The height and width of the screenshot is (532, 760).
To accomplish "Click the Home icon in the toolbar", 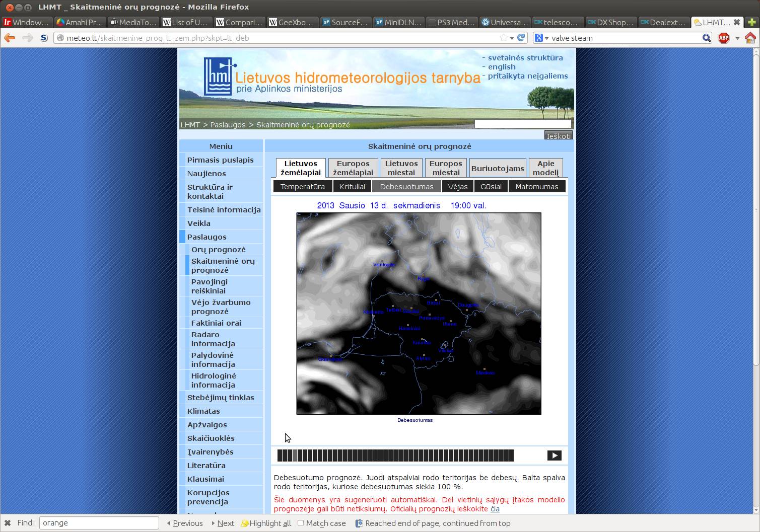I will [750, 38].
